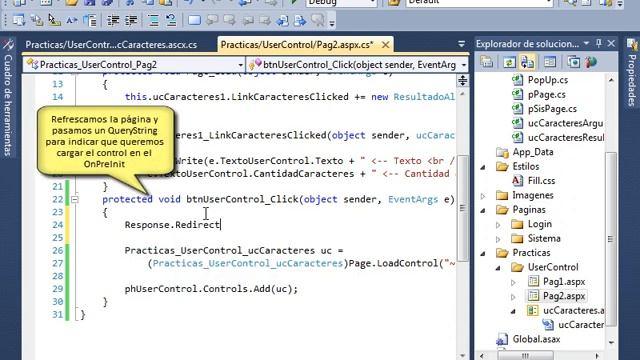Clear all bookmarks icon

(x=318, y=20)
